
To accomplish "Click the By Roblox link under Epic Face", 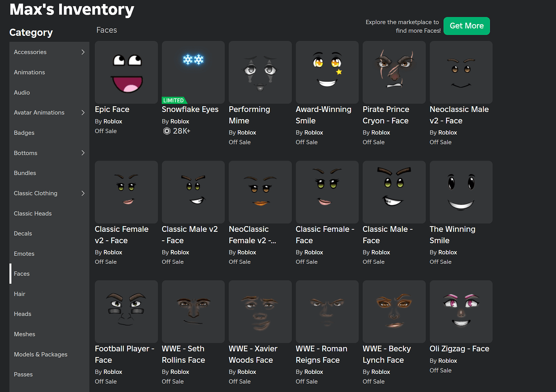I will click(108, 121).
